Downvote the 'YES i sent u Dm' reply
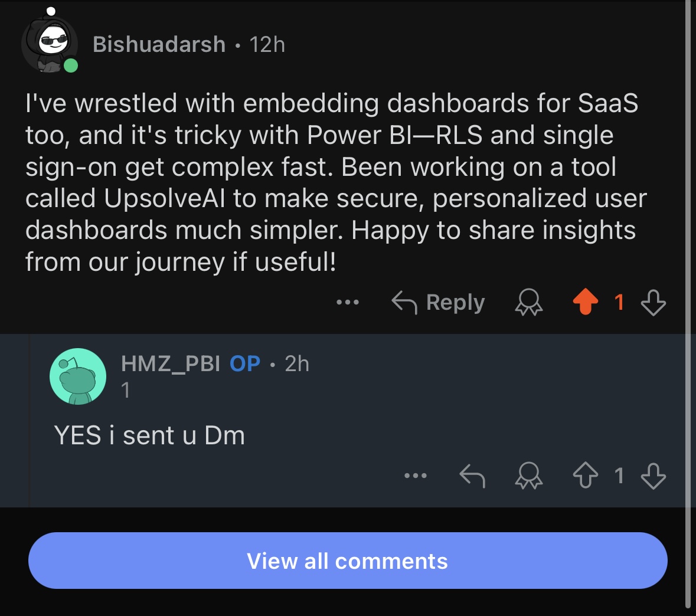 (653, 476)
